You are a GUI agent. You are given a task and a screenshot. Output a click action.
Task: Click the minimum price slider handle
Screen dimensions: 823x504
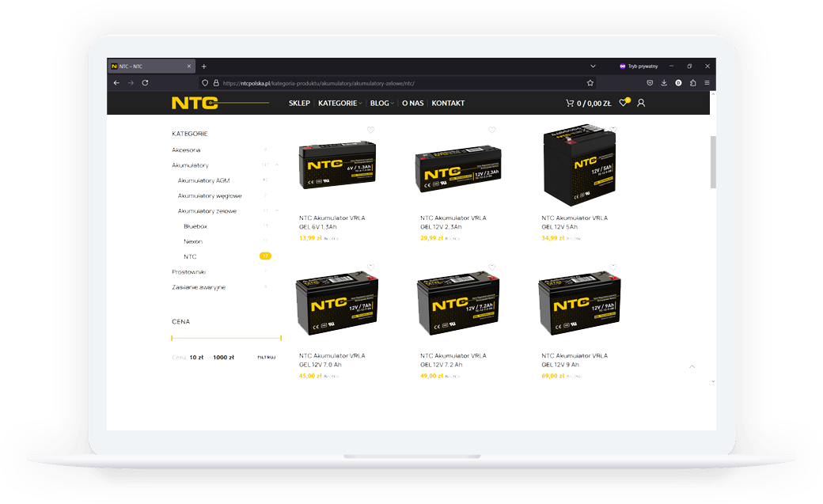point(173,338)
